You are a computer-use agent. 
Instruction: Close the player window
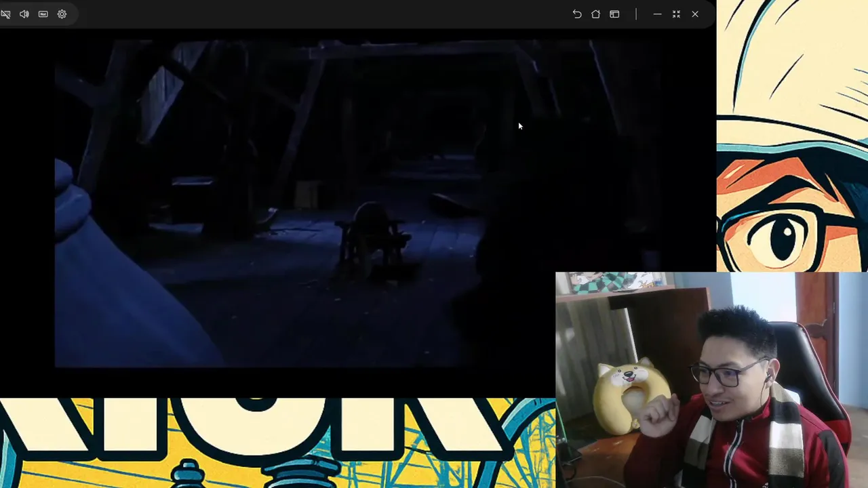(x=695, y=14)
